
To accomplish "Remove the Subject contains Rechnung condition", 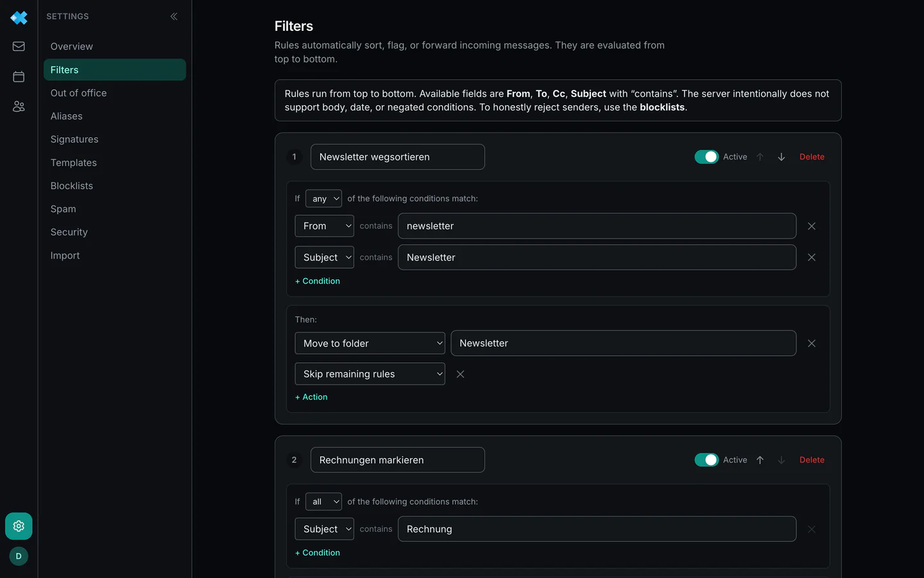I will [x=812, y=529].
